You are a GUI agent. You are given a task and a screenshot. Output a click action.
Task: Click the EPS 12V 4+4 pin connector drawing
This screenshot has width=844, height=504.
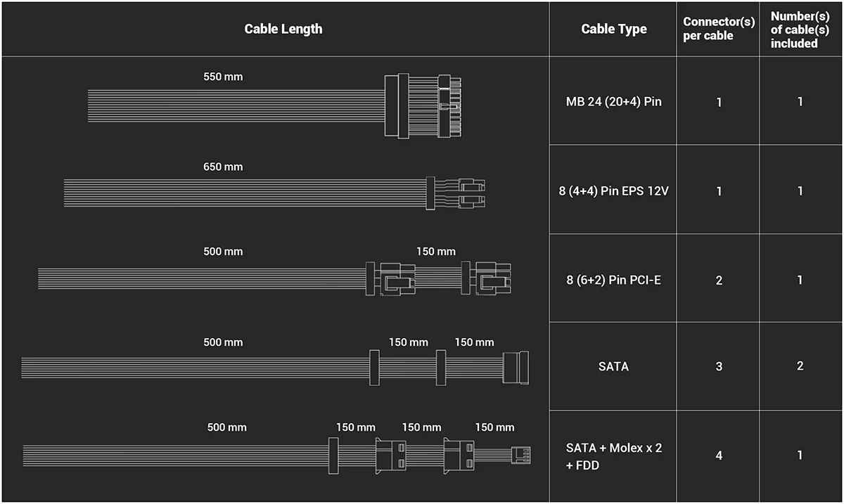pos(456,193)
